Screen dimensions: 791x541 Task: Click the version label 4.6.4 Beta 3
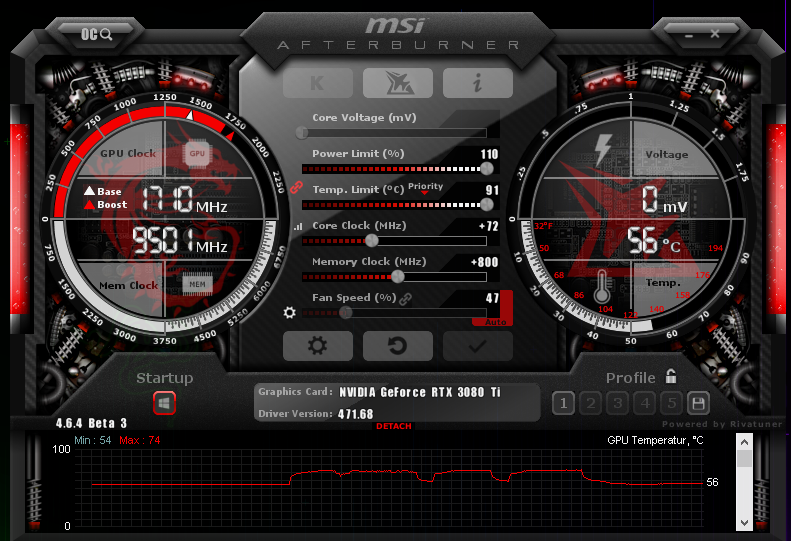click(91, 423)
